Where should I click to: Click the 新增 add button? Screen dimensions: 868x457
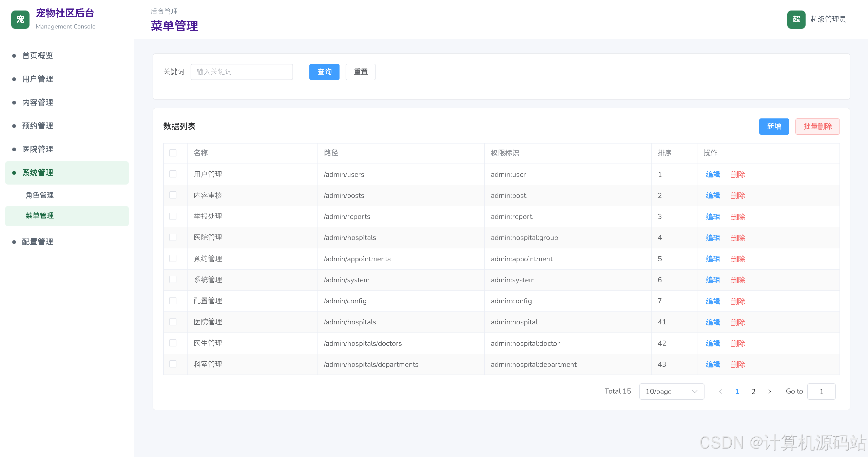(x=774, y=127)
